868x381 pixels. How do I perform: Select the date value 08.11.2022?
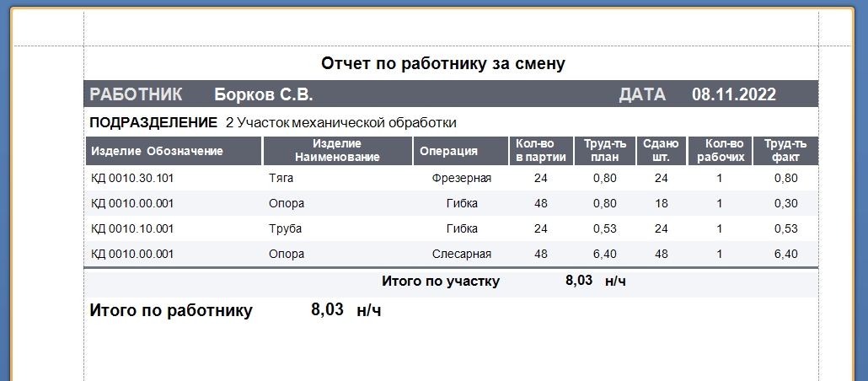[734, 94]
